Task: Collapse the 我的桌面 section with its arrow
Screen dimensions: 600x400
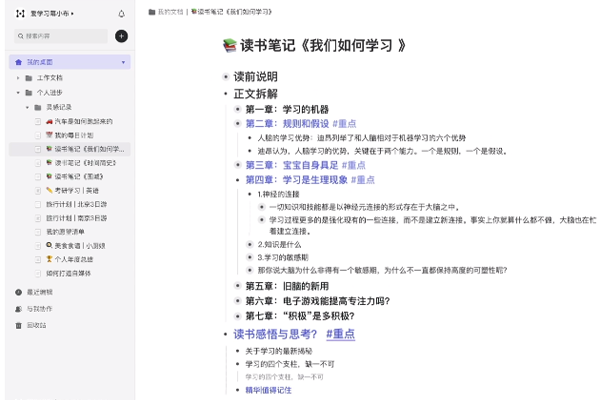Action: (x=123, y=62)
